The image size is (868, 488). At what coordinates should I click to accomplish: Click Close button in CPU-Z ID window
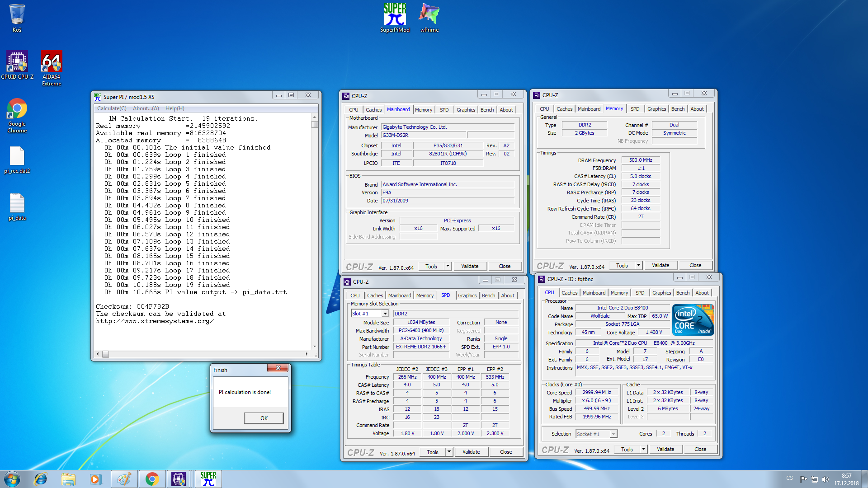coord(700,449)
